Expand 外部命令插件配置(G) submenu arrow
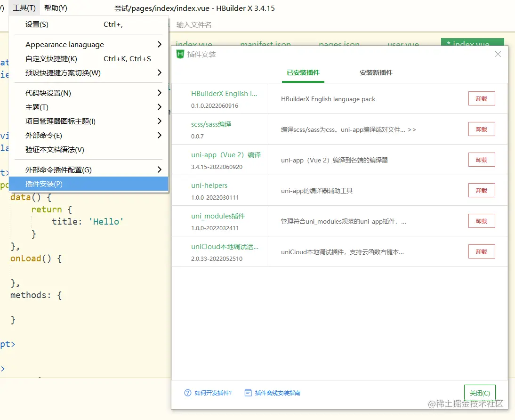The image size is (515, 420). (x=159, y=170)
